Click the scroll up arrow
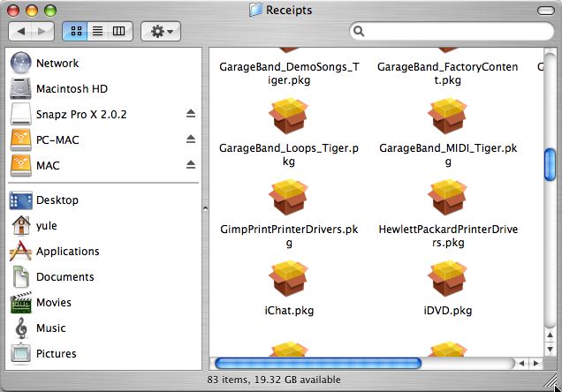 point(550,335)
